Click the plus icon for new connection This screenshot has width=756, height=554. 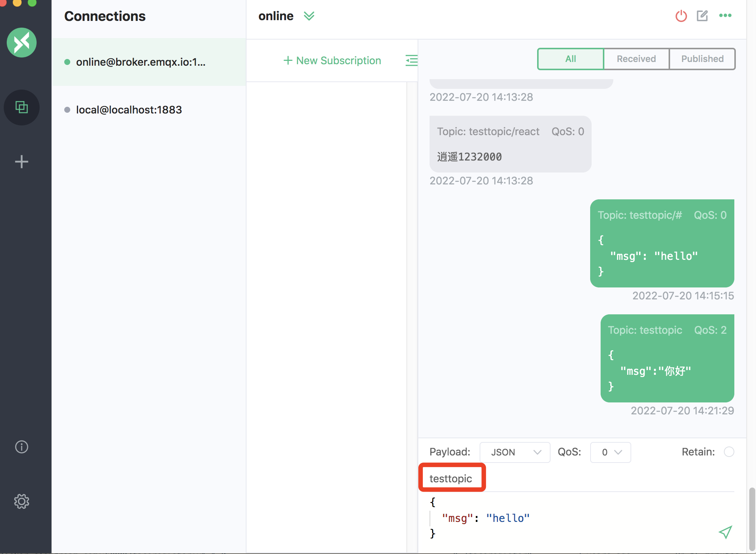point(22,162)
